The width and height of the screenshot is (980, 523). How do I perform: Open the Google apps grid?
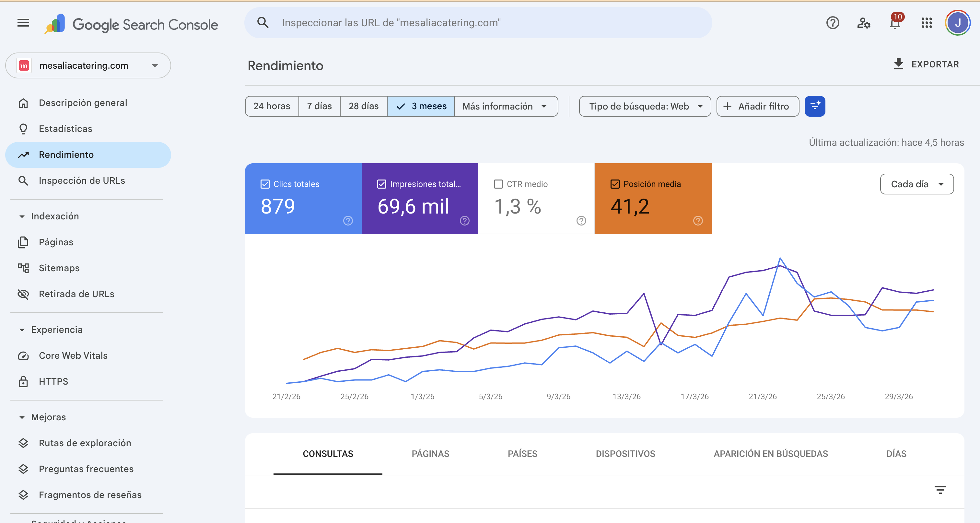point(927,23)
